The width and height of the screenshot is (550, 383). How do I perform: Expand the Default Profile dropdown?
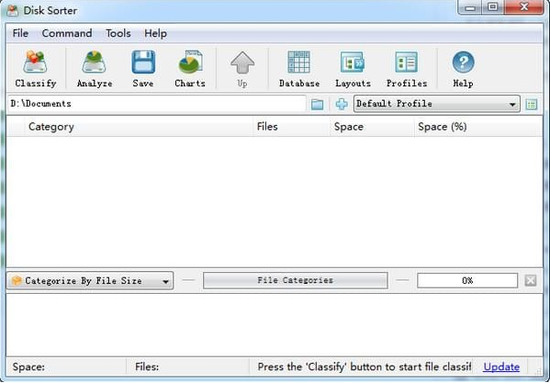pos(437,104)
